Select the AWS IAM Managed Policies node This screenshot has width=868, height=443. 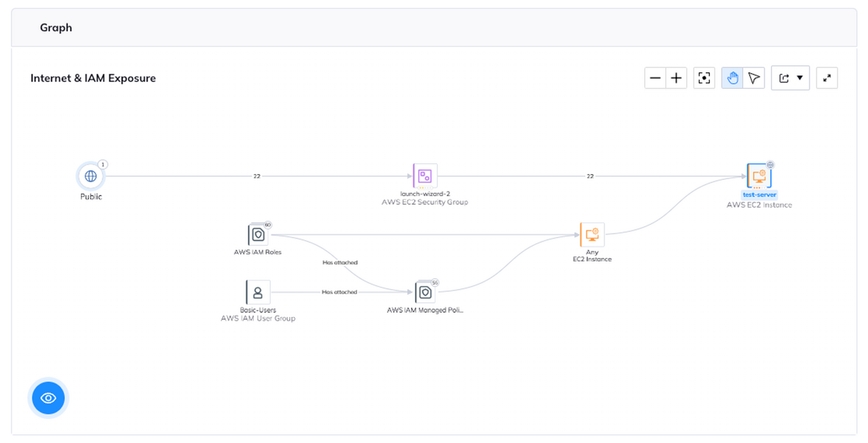point(425,292)
